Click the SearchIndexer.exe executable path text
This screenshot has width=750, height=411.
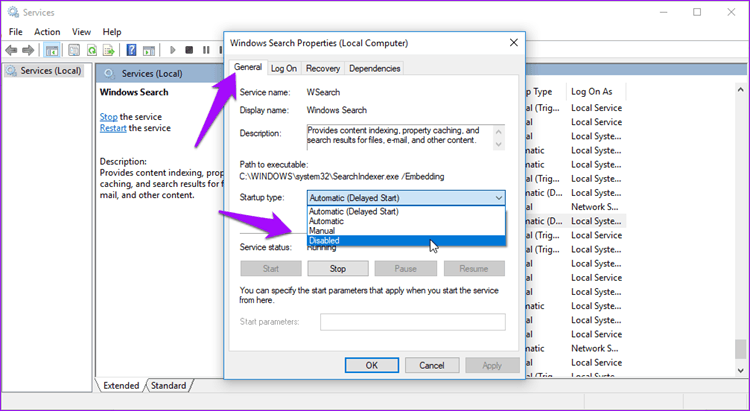coord(342,177)
